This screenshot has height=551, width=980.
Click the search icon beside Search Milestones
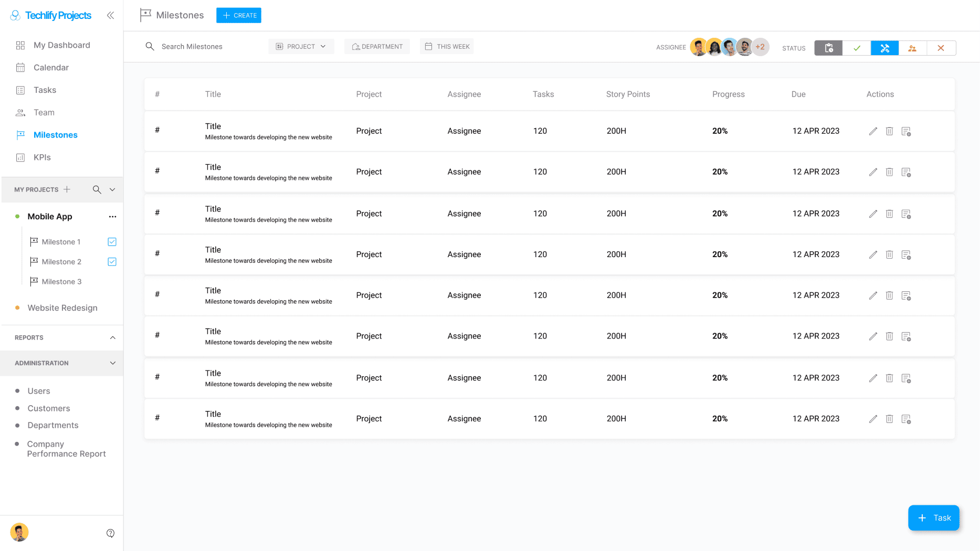(150, 46)
